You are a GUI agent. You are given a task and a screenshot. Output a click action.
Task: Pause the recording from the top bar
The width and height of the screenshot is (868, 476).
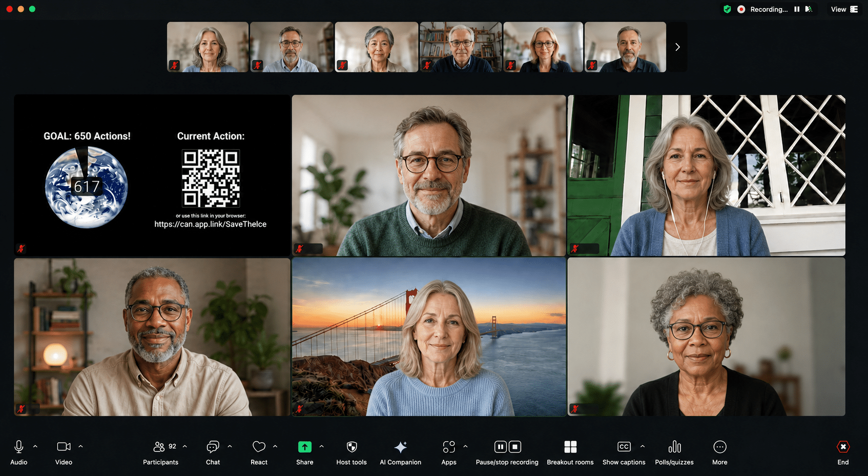pyautogui.click(x=797, y=9)
